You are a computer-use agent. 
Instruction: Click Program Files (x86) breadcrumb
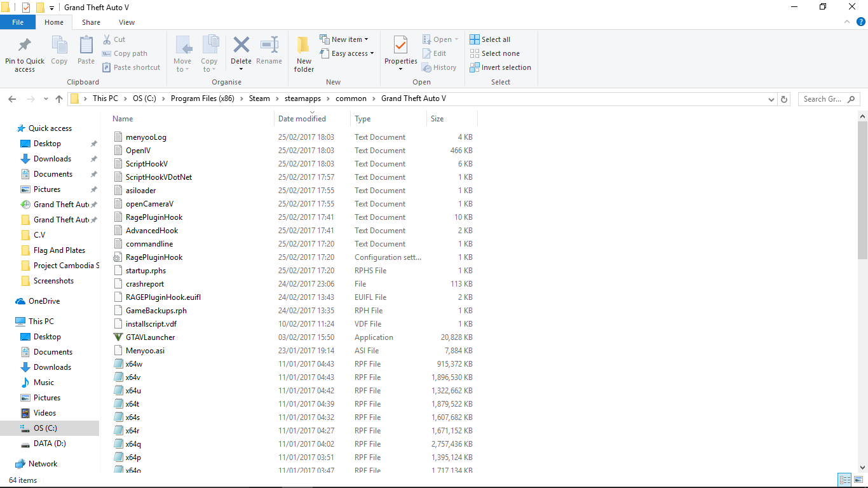pyautogui.click(x=202, y=98)
